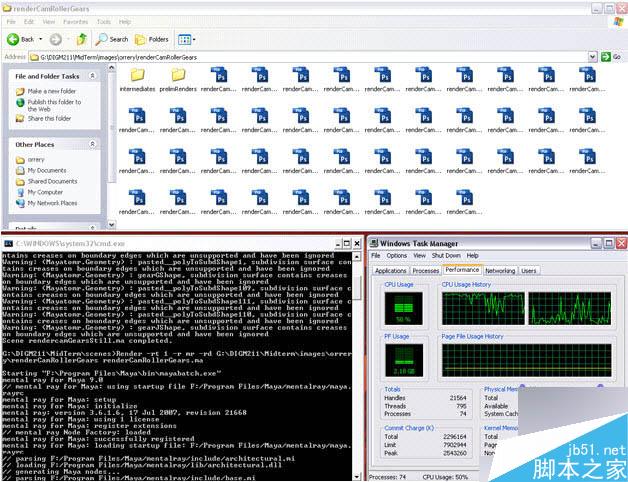Viewport: 628px width, 482px height.
Task: Open the orrery folder link
Action: pos(36,159)
